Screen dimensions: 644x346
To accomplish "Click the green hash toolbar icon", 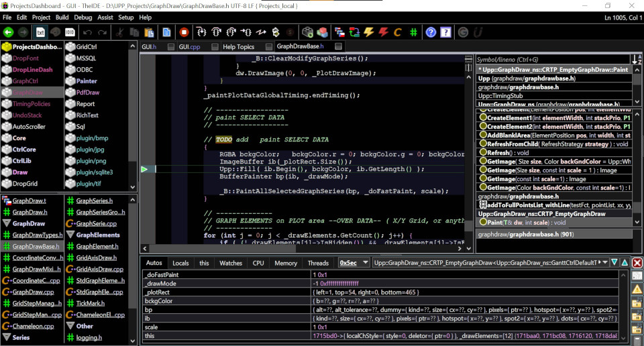I will click(414, 32).
